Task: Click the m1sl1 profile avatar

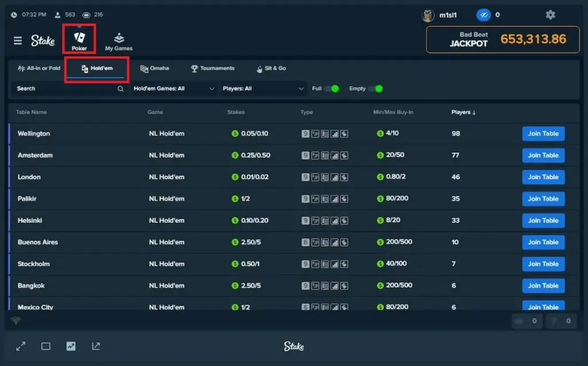Action: pyautogui.click(x=428, y=15)
